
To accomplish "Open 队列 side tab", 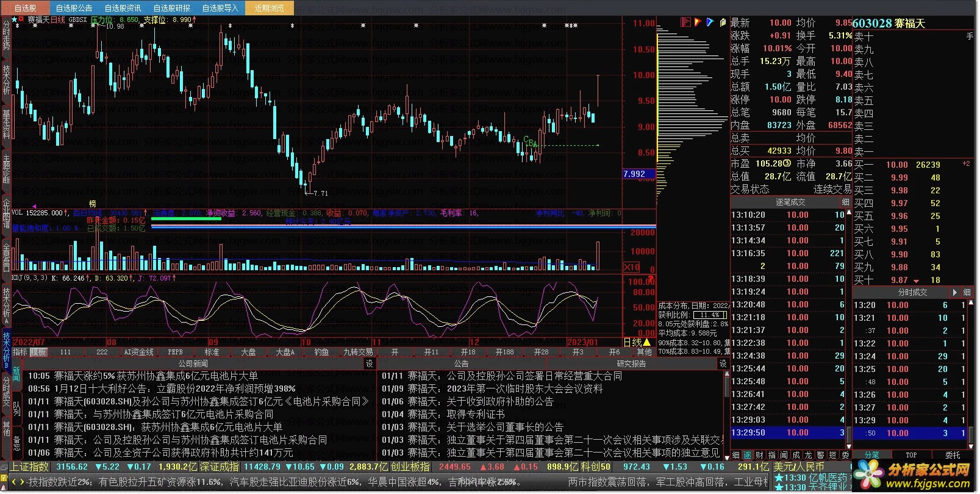I will tap(16, 409).
